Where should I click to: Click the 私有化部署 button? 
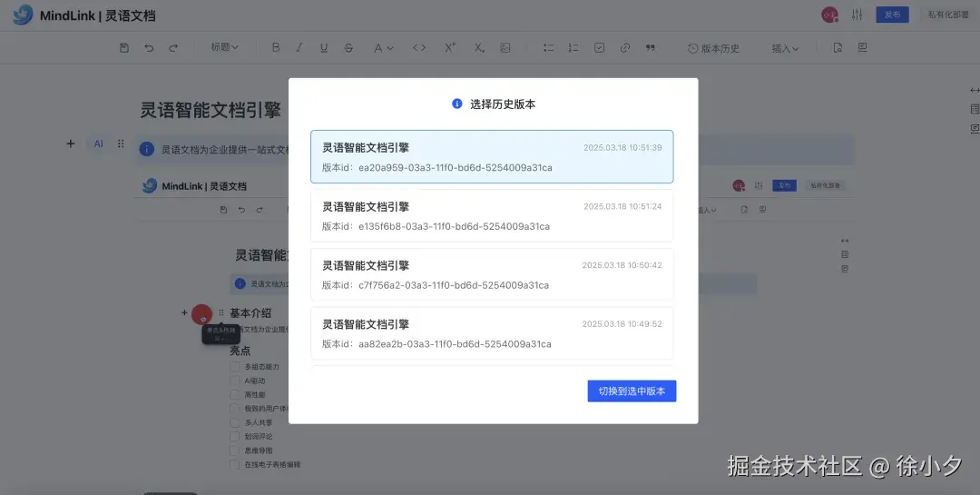click(947, 15)
